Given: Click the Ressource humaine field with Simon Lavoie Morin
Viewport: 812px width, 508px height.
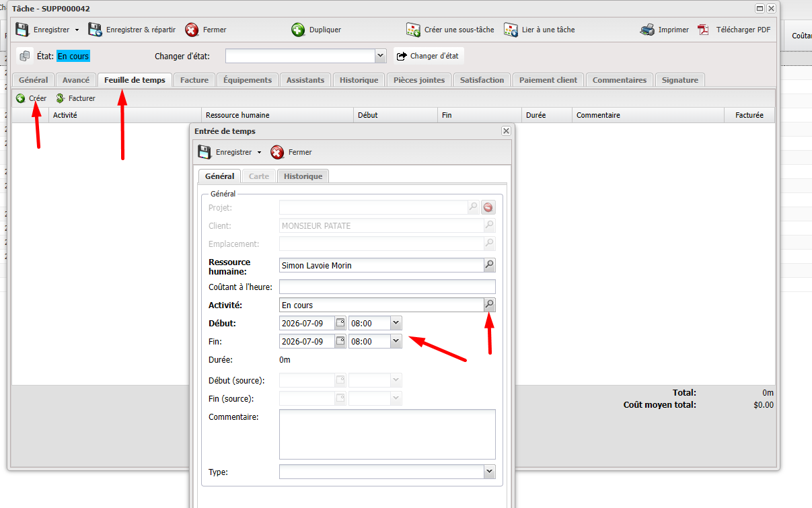Looking at the screenshot, I should pyautogui.click(x=381, y=265).
